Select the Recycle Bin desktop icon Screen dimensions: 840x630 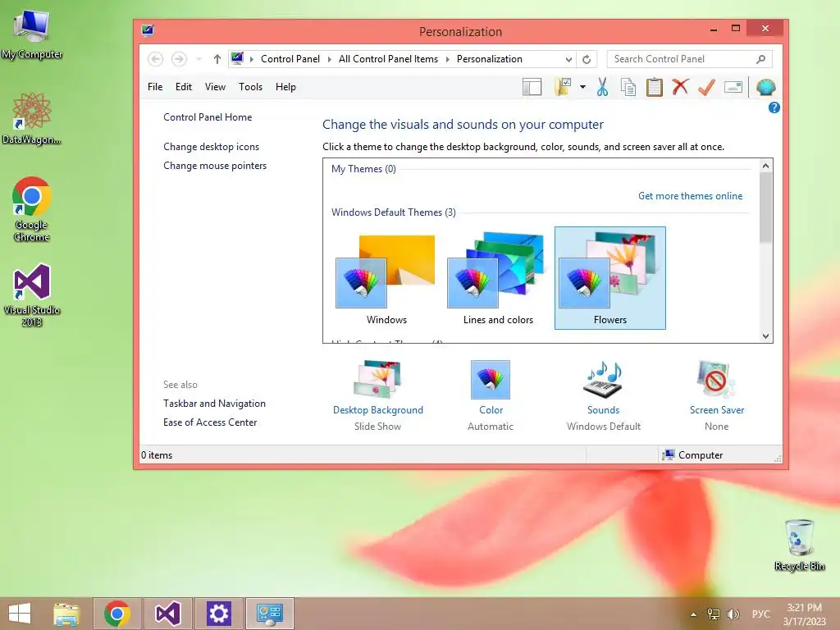coord(799,545)
